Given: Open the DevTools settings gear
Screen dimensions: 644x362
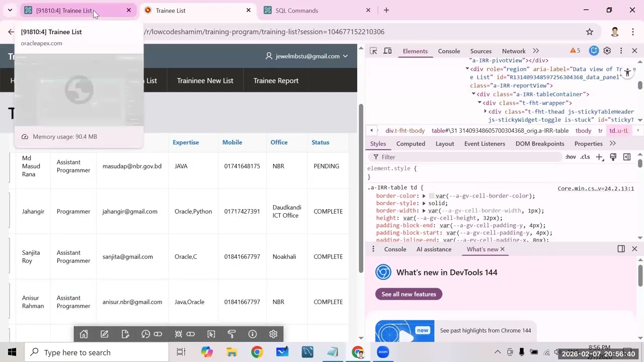Looking at the screenshot, I should (607, 51).
